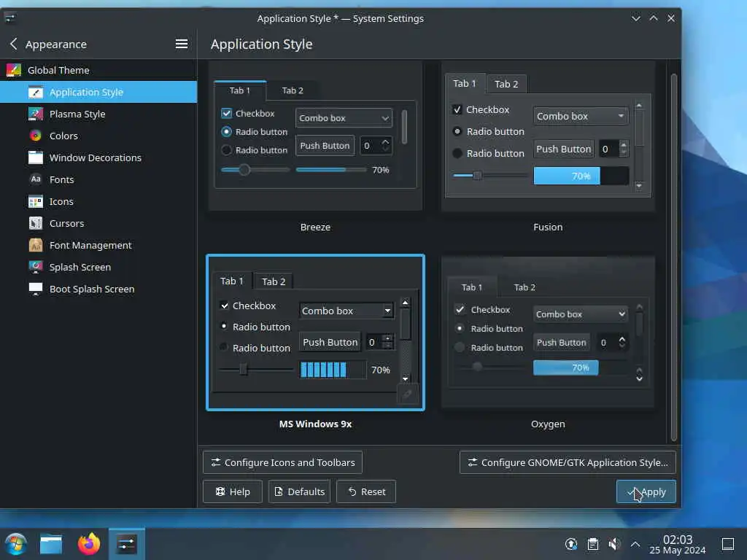
Task: Select second Radio button in Fusion preview
Action: pyautogui.click(x=457, y=153)
